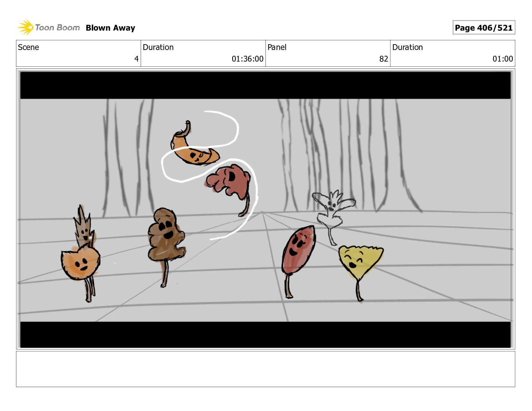
Task: Click the scene duration value "01:36:00"
Action: coord(247,59)
